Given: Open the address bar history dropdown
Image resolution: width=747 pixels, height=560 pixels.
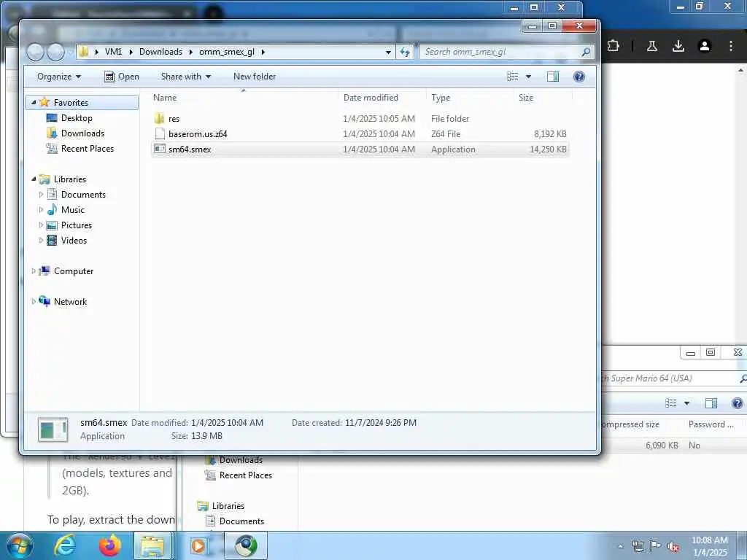Looking at the screenshot, I should (x=388, y=52).
